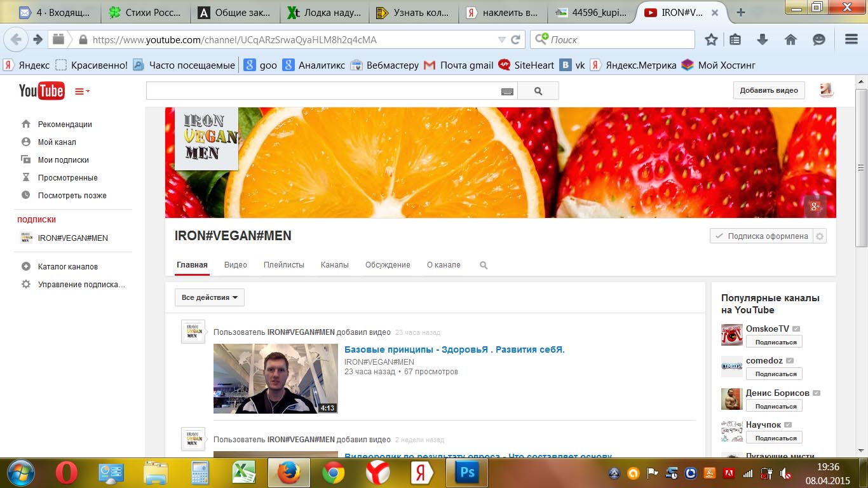Subscribe to Научпок channel

tap(774, 438)
